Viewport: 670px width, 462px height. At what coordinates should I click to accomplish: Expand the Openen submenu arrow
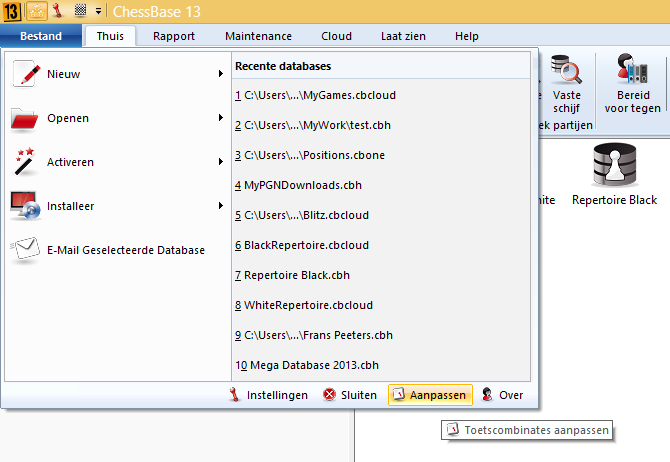click(220, 118)
